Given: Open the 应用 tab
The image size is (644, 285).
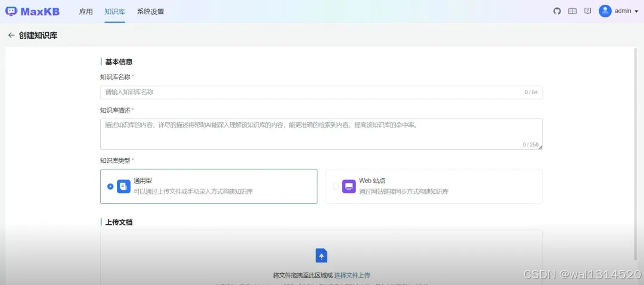Looking at the screenshot, I should (86, 11).
